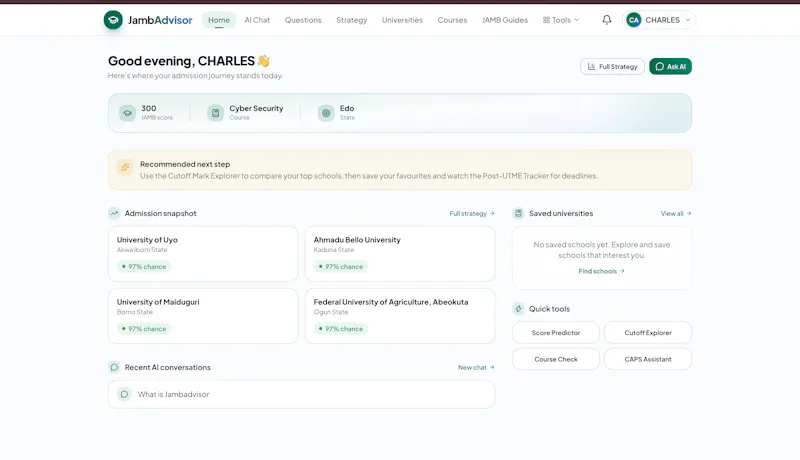Click the Recent AI conversations chat icon
The height and width of the screenshot is (460, 800).
(x=114, y=367)
